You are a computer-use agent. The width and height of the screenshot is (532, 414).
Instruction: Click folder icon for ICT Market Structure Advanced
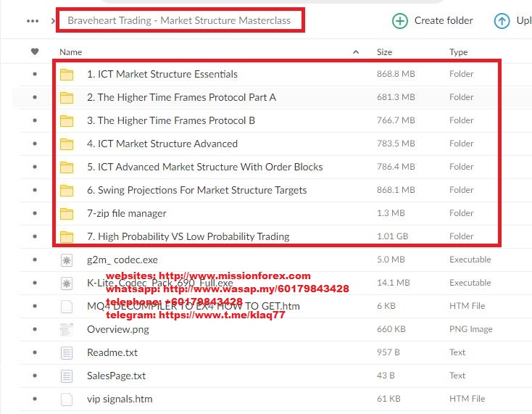[67, 144]
